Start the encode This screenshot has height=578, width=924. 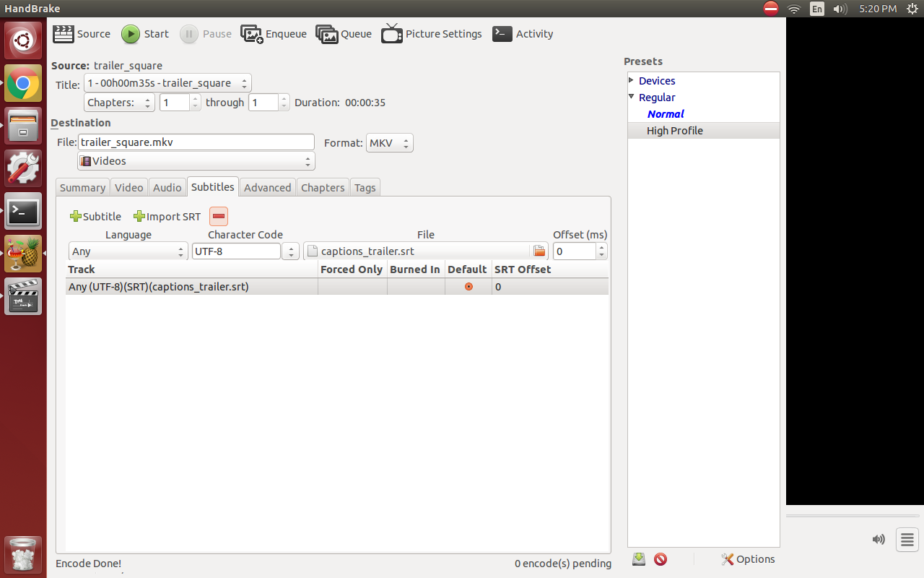tap(144, 33)
